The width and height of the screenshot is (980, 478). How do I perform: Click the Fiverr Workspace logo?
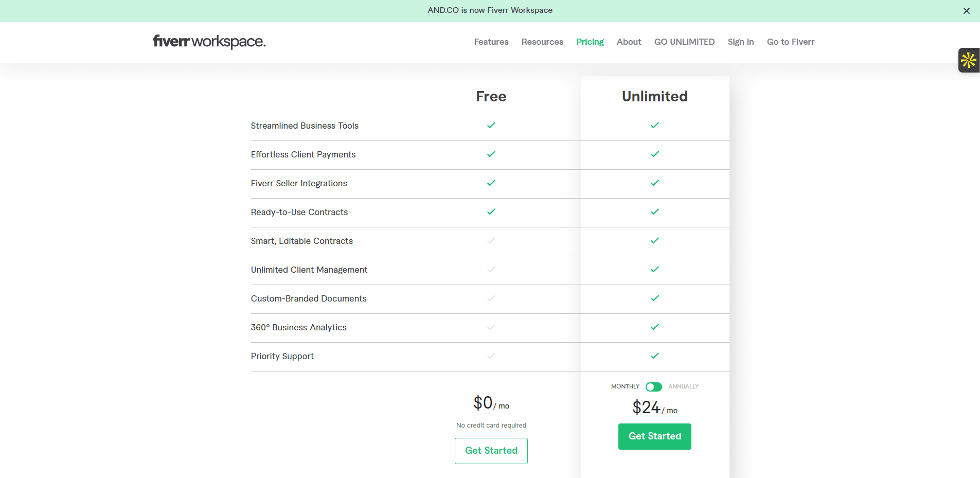coord(209,41)
